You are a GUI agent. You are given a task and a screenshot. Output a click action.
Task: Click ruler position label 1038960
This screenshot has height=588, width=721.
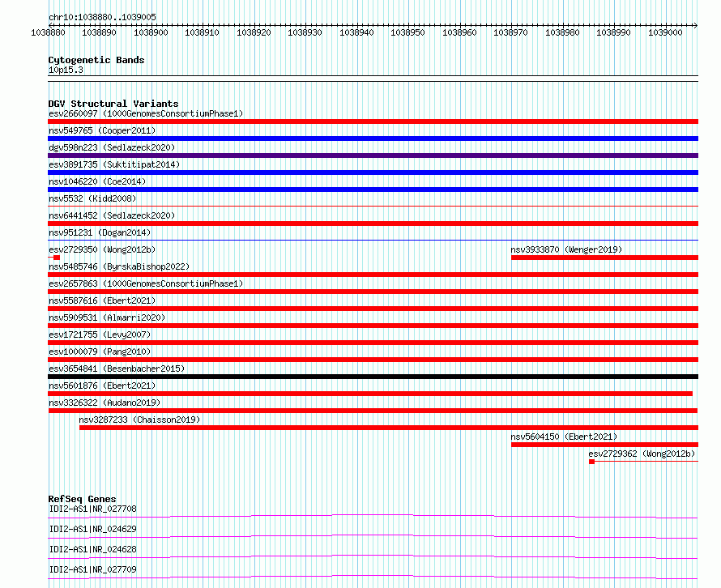[460, 32]
